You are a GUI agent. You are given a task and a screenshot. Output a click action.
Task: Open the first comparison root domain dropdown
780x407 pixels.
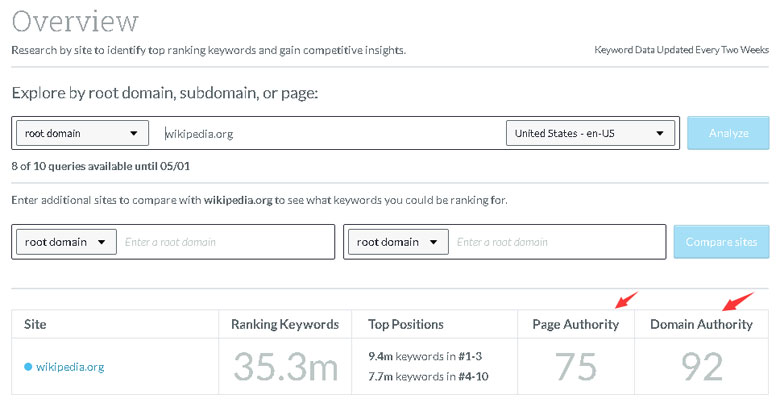click(65, 242)
